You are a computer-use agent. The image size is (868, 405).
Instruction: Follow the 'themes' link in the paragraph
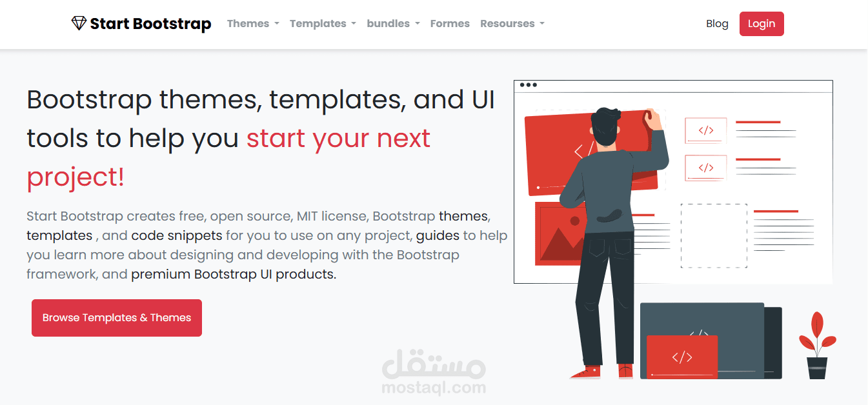(464, 215)
